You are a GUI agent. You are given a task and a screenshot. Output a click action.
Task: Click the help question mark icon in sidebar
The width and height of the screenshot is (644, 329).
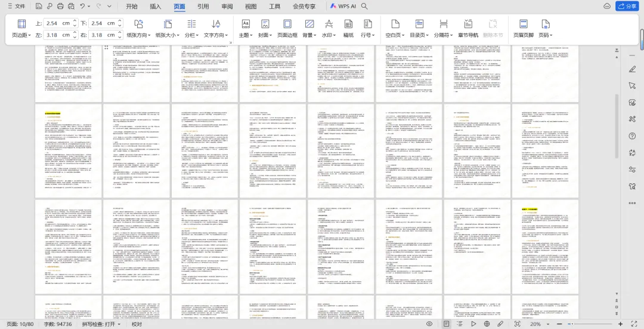[x=632, y=136]
